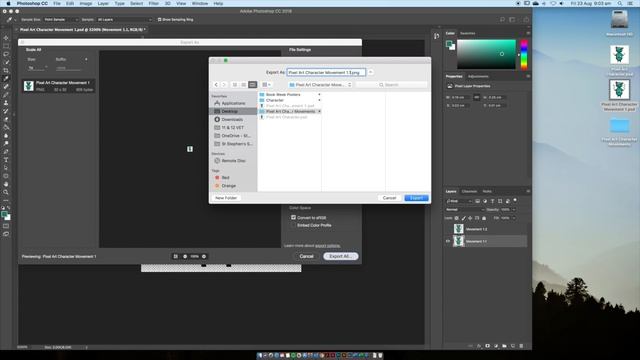Open the Sample Size dropdown
This screenshot has width=640, height=360.
tap(60, 20)
